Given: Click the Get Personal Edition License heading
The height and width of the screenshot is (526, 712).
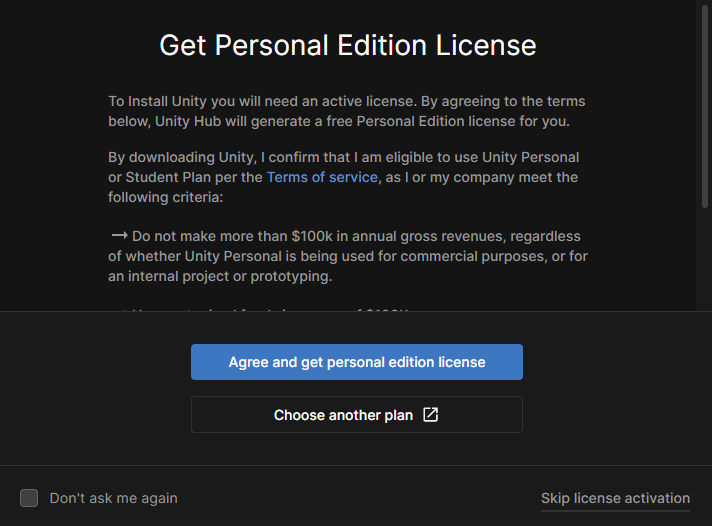Looking at the screenshot, I should pos(348,45).
